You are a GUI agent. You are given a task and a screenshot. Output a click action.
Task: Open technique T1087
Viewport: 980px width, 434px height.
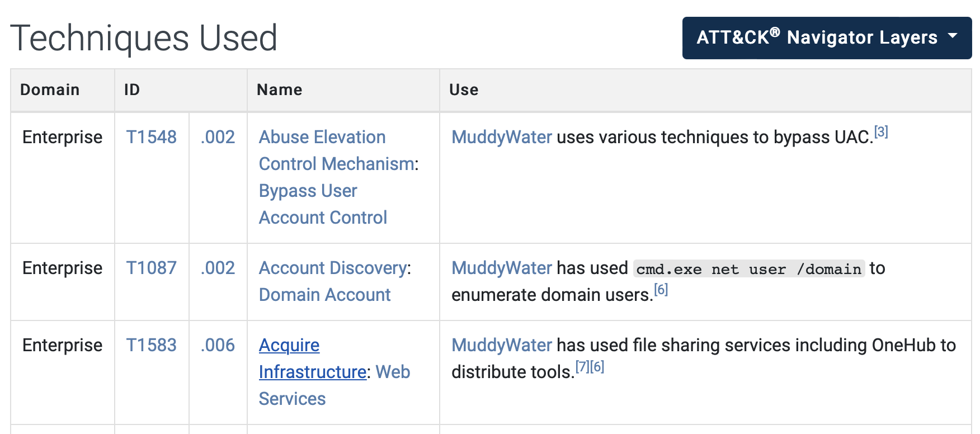pyautogui.click(x=151, y=268)
